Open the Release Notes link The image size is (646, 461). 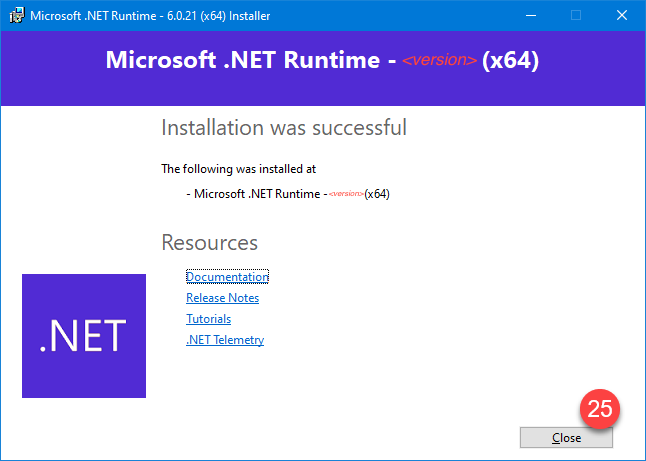222,298
